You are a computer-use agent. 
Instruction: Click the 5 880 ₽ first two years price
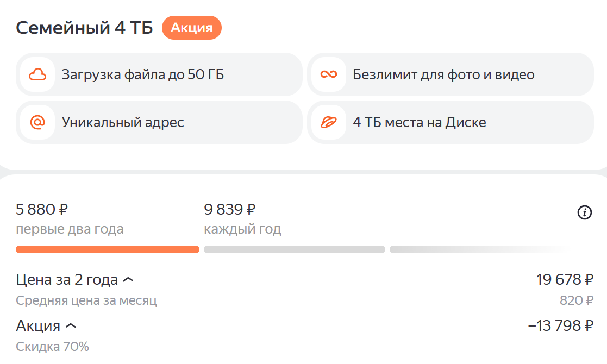point(42,209)
